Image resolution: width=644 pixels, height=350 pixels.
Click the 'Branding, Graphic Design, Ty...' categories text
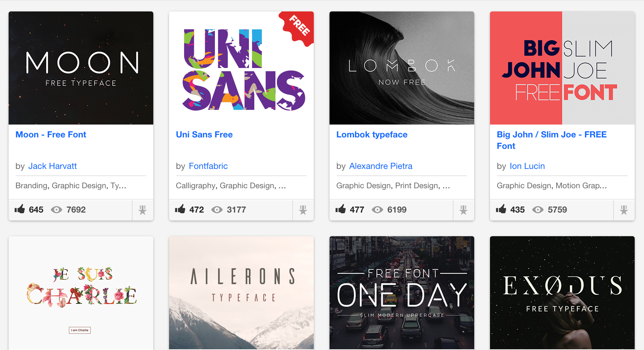point(71,186)
